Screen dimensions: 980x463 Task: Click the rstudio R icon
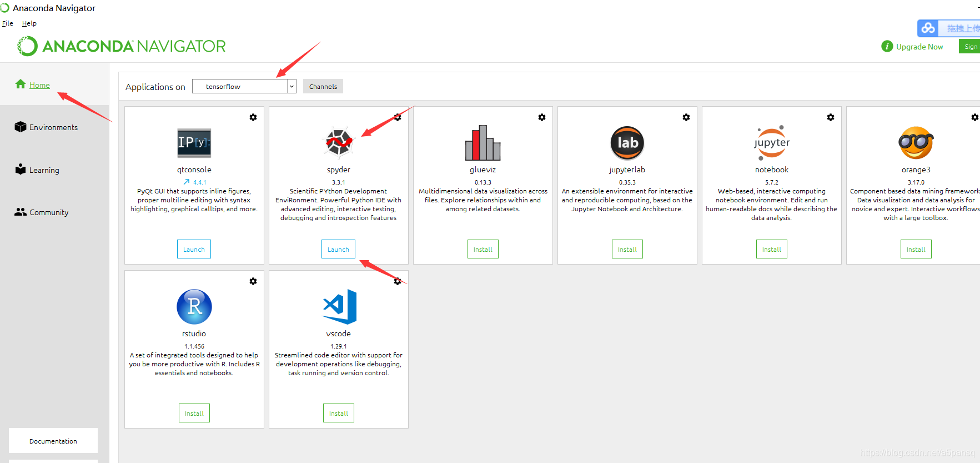[194, 307]
